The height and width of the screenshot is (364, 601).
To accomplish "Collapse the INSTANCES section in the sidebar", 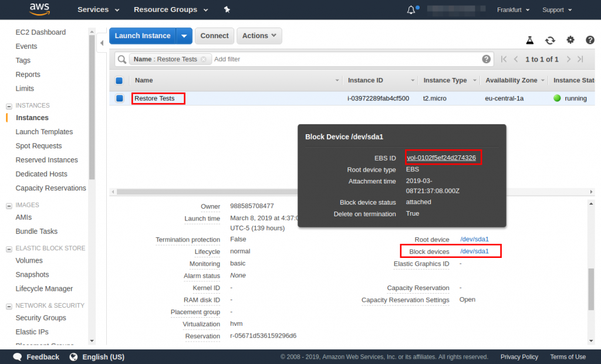I will 8,105.
